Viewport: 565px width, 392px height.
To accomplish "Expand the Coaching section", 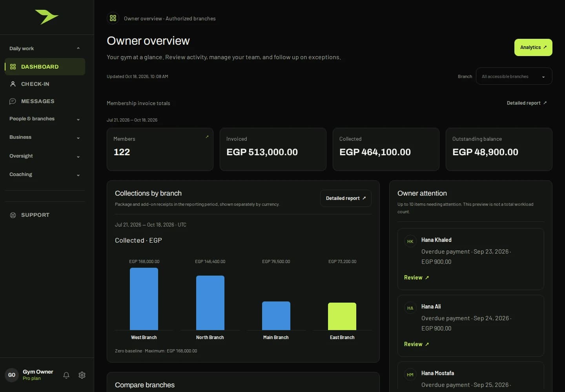I will [45, 174].
